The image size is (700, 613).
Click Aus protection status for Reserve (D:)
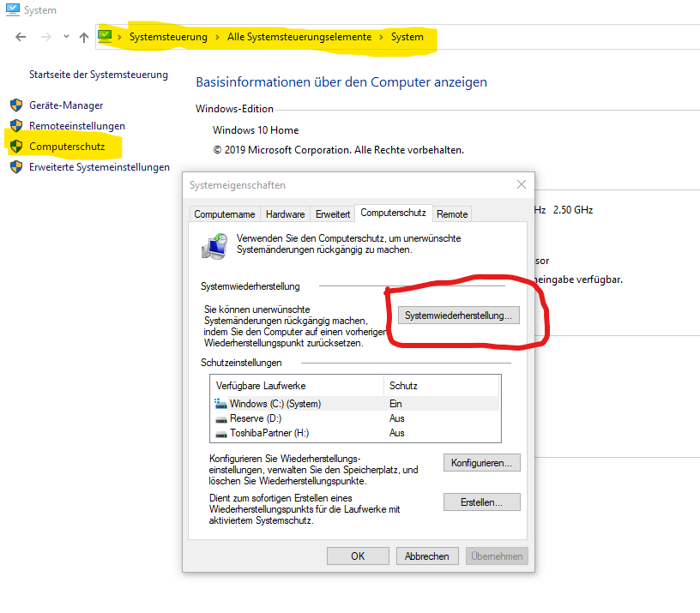397,418
